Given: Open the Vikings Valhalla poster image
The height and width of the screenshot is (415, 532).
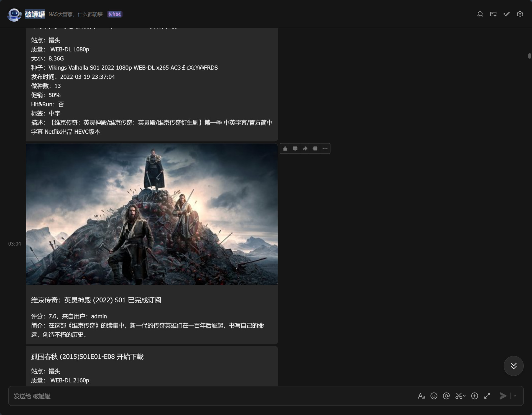Looking at the screenshot, I should [x=152, y=214].
